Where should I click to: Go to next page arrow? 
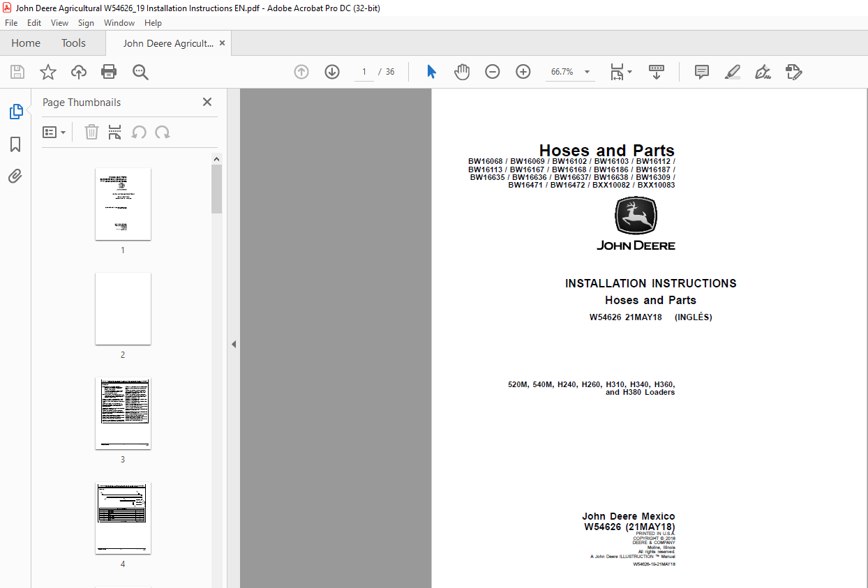coord(331,72)
